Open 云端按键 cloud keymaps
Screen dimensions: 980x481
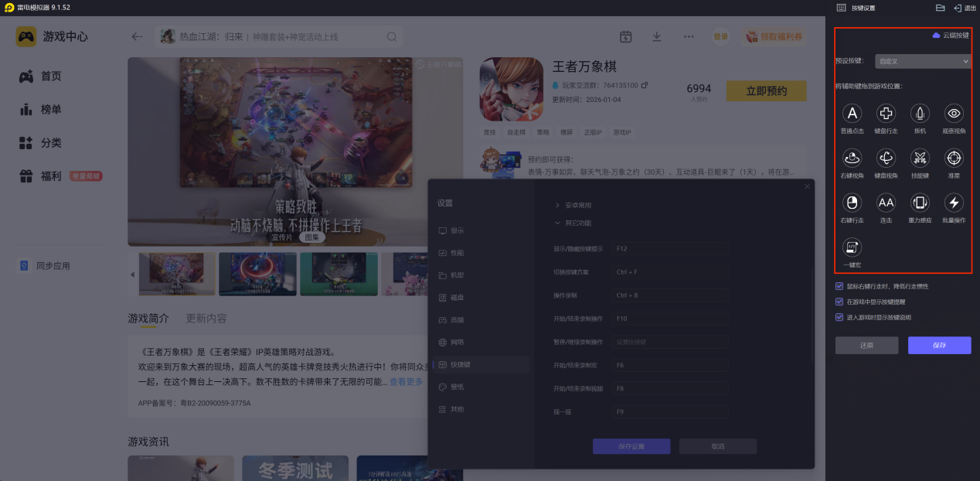tap(951, 36)
